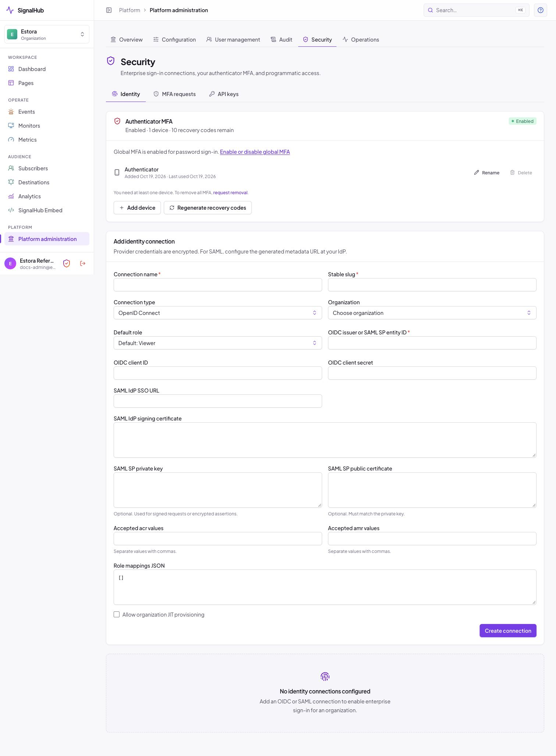Open Metrics in the sidebar

pyautogui.click(x=47, y=140)
